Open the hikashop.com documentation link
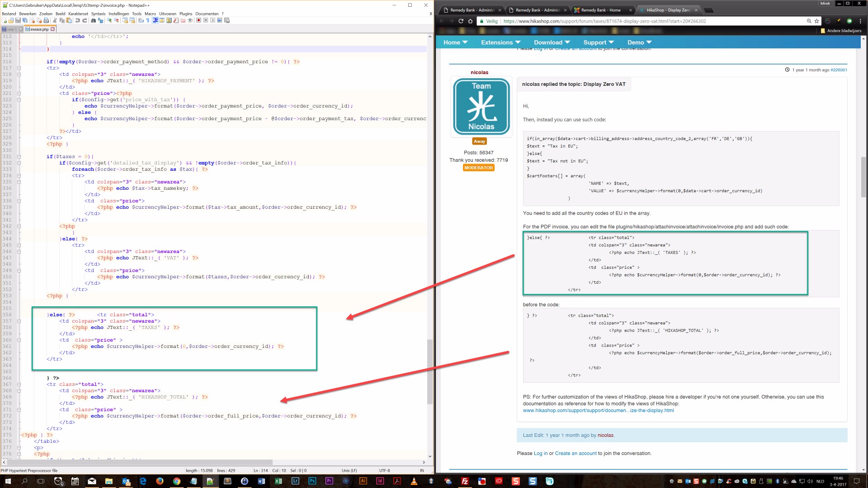The width and height of the screenshot is (868, 488). click(x=598, y=410)
